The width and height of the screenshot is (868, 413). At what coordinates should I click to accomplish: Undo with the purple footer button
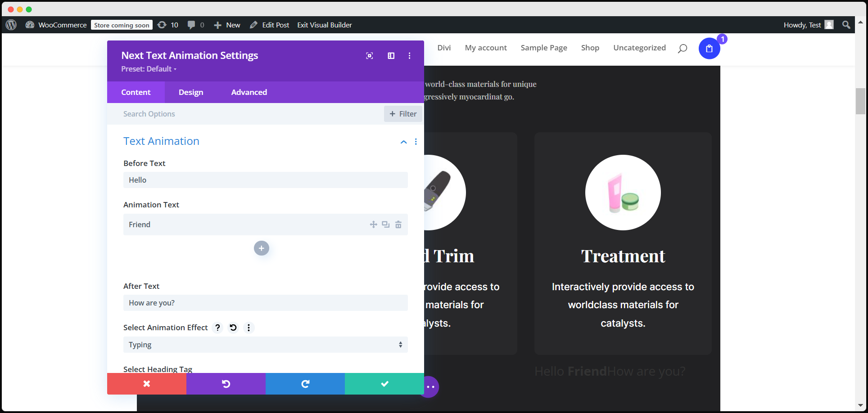coord(226,384)
